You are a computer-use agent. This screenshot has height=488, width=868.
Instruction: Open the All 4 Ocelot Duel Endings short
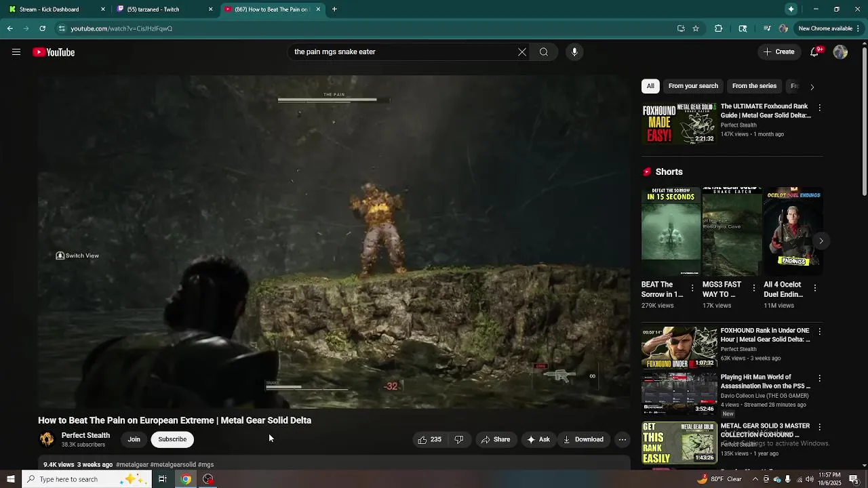tap(793, 232)
